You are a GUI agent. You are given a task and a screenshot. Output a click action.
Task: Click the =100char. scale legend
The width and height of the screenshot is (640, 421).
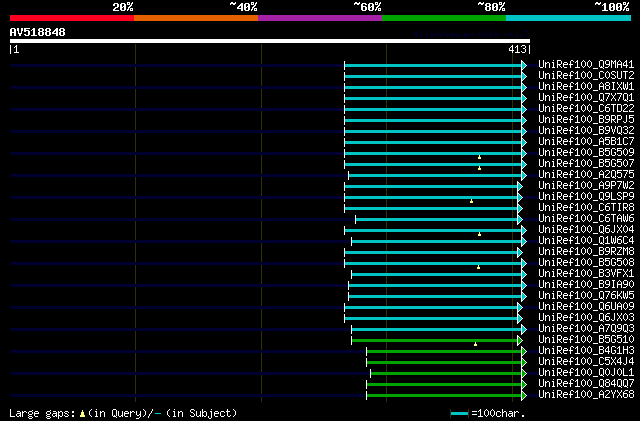[488, 413]
